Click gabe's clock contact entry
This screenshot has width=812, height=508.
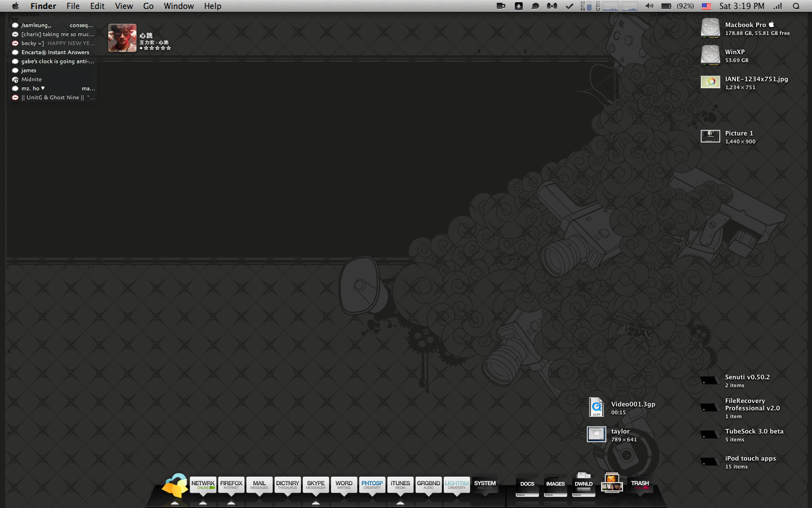pos(54,62)
